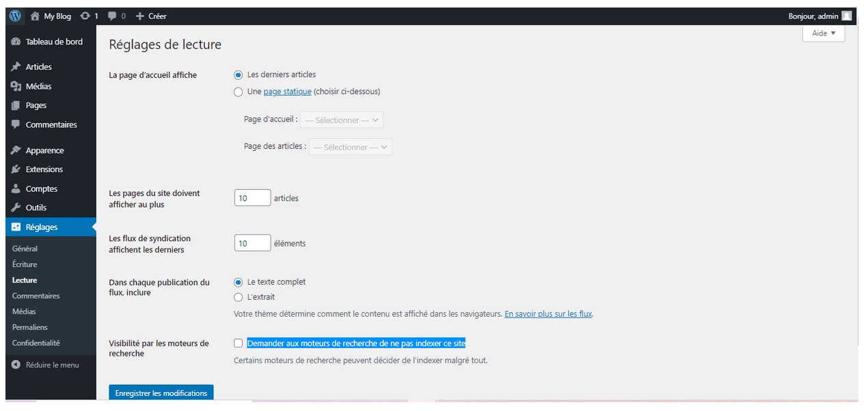The image size is (868, 411).
Task: Click the Réglages de lecture heading
Action: pos(165,45)
